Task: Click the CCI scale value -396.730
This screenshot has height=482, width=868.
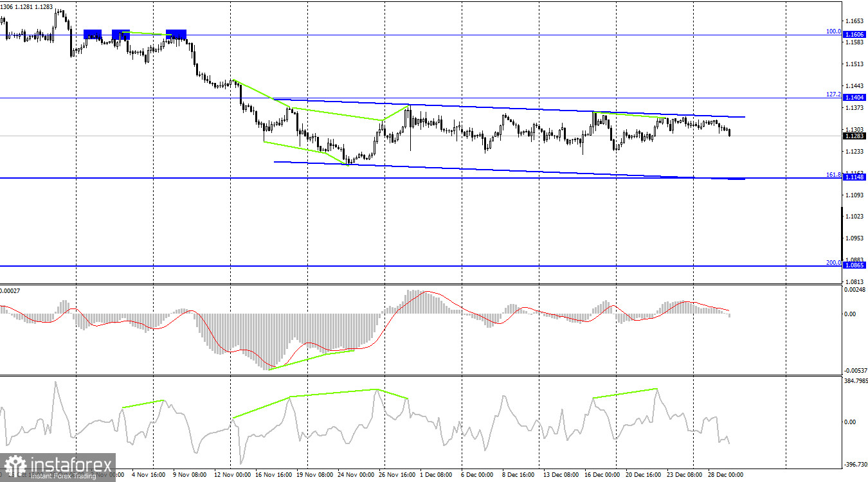Action: coord(854,464)
